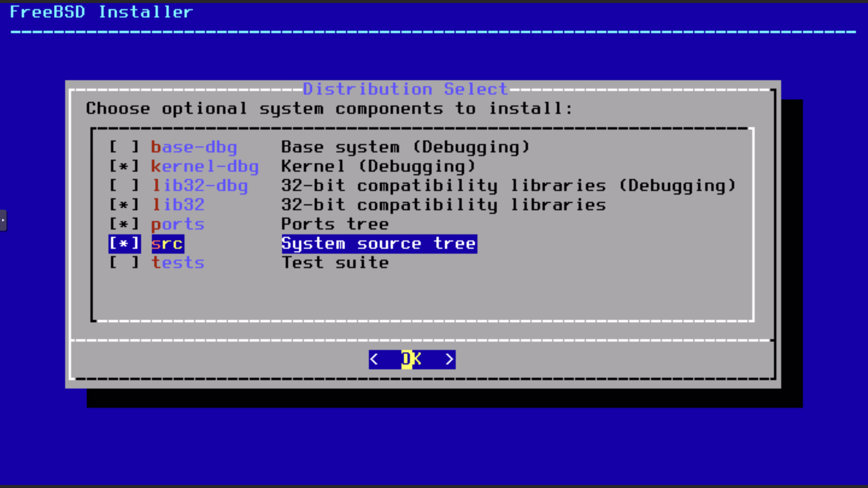Expand the left edge panel arrow
Viewport: 868px width, 488px height.
tap(4, 220)
